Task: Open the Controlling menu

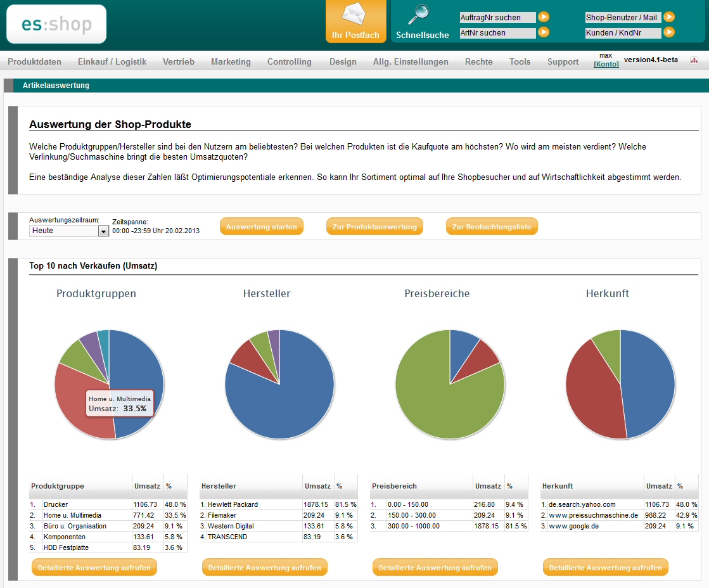Action: [x=289, y=61]
